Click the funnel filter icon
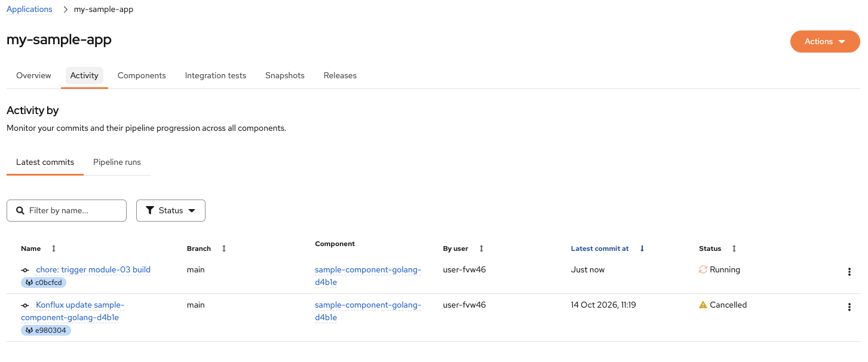This screenshot has height=362, width=868. point(150,211)
